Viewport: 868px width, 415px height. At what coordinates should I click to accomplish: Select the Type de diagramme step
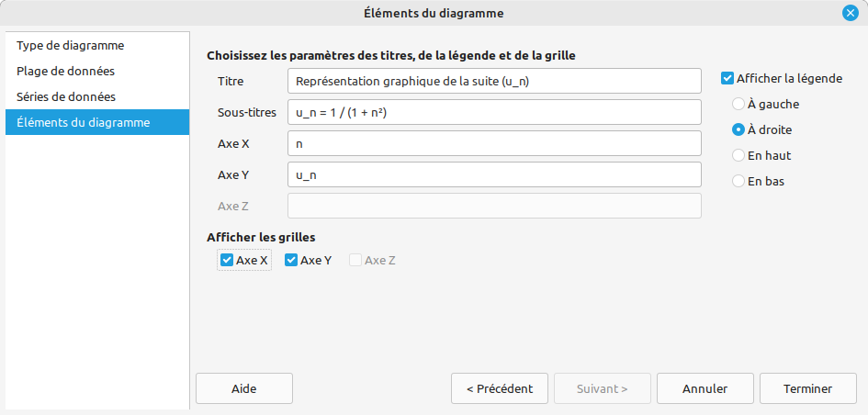click(71, 45)
